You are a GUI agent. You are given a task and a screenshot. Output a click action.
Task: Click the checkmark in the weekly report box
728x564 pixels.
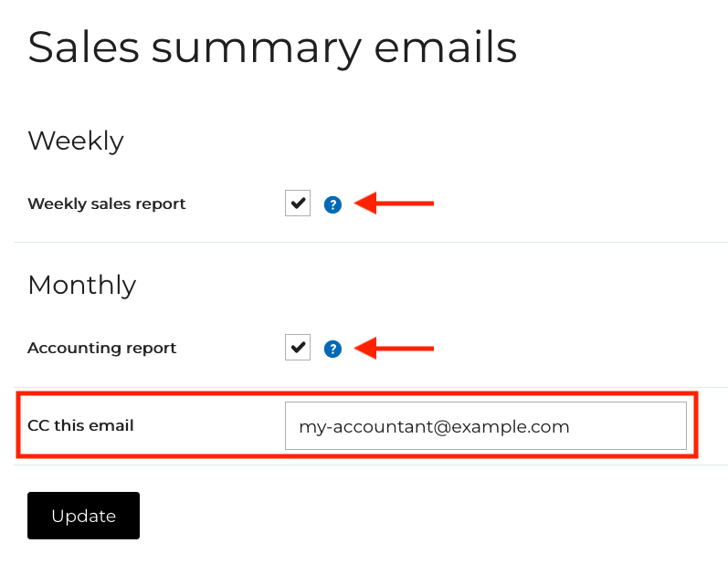[298, 204]
